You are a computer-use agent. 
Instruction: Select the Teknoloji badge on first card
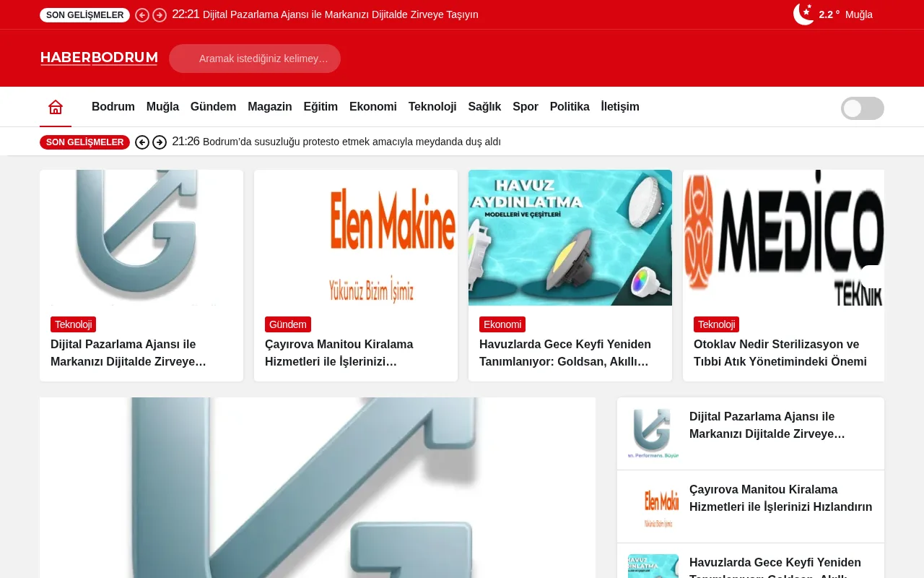point(73,324)
